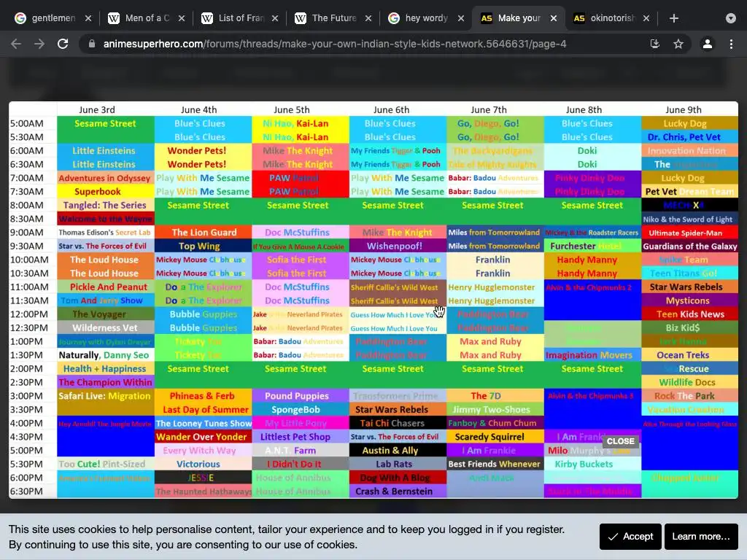This screenshot has width=747, height=560.
Task: Click 'Crash & Bernstein' cell
Action: 398,491
